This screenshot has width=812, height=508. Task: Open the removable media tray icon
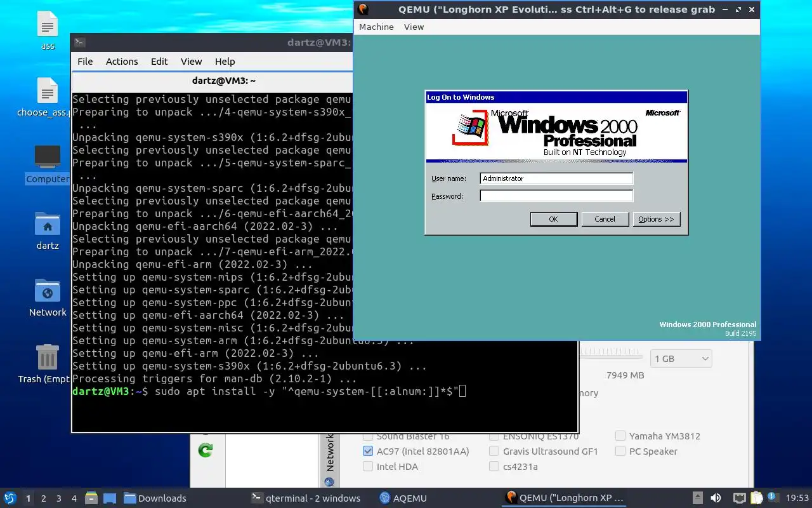coord(697,498)
